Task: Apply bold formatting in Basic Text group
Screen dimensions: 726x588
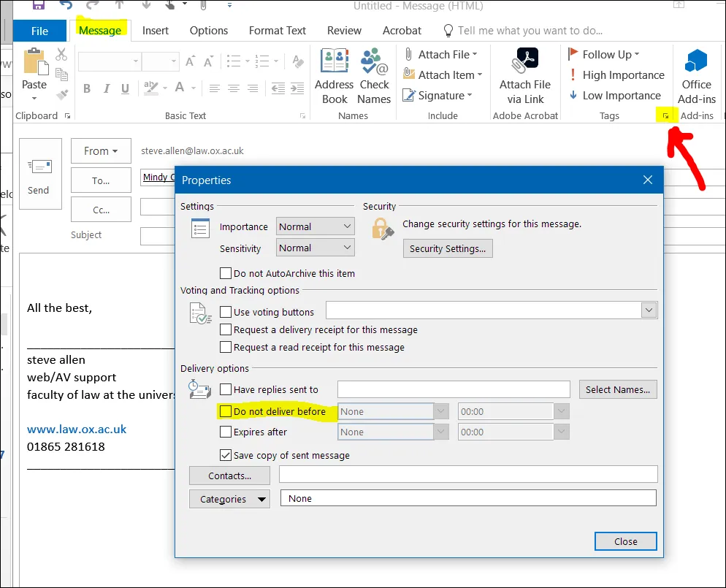Action: 87,88
